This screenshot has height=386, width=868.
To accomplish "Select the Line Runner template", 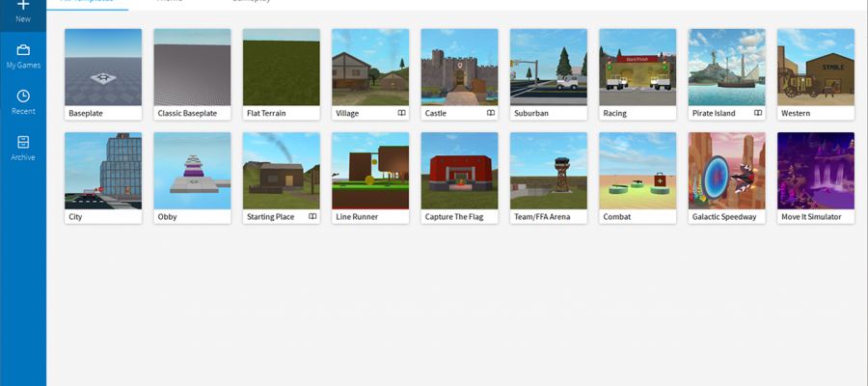I will click(x=370, y=178).
